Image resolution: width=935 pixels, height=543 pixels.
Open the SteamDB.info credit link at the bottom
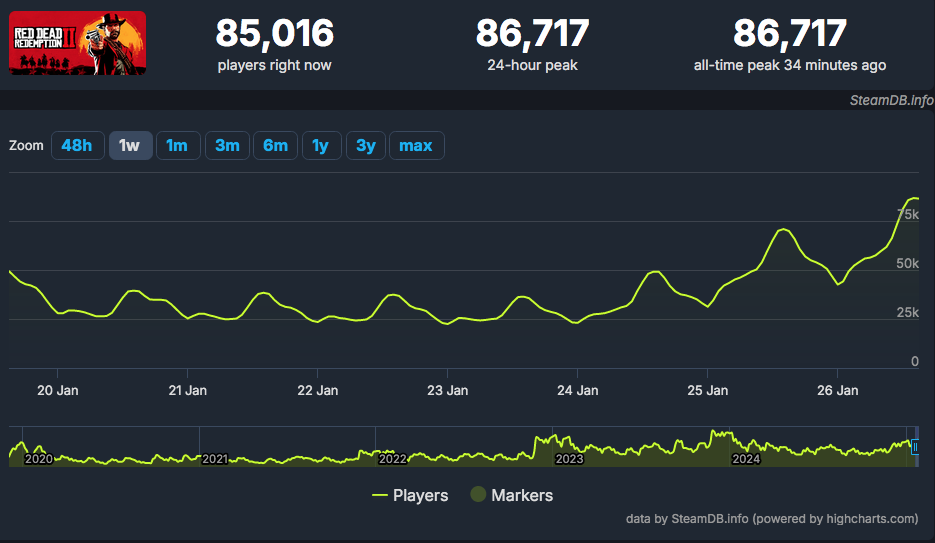point(772,519)
